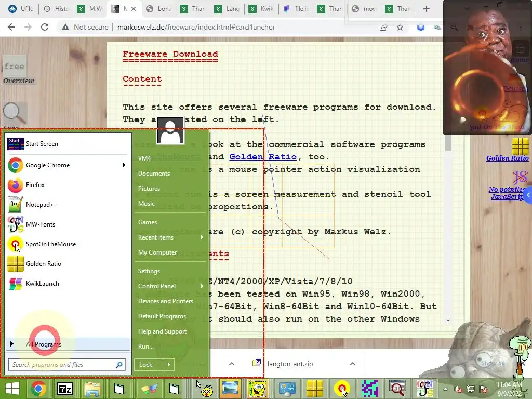Open Settings from start menu

click(149, 271)
